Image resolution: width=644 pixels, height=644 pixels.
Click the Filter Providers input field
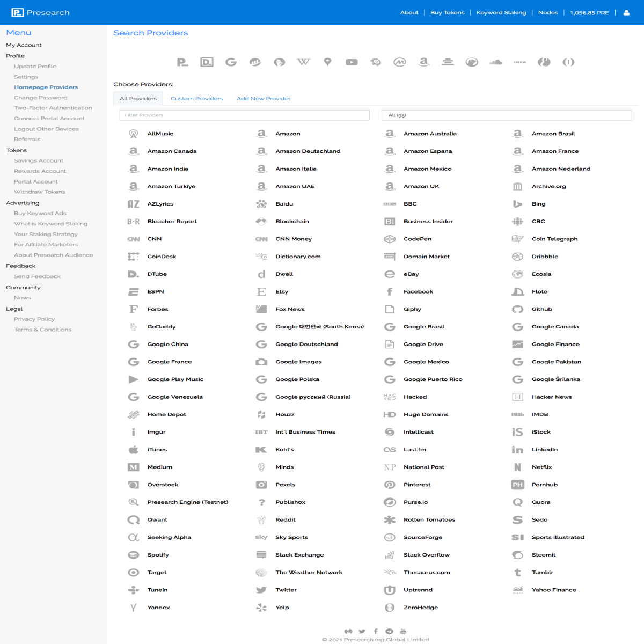tap(244, 115)
